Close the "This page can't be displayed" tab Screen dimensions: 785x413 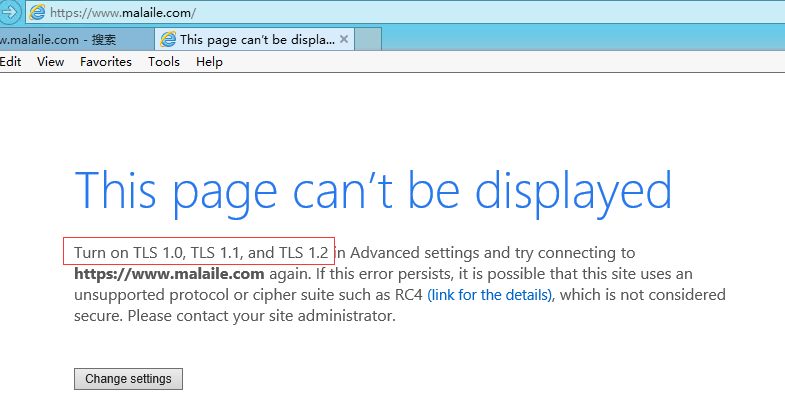[344, 39]
